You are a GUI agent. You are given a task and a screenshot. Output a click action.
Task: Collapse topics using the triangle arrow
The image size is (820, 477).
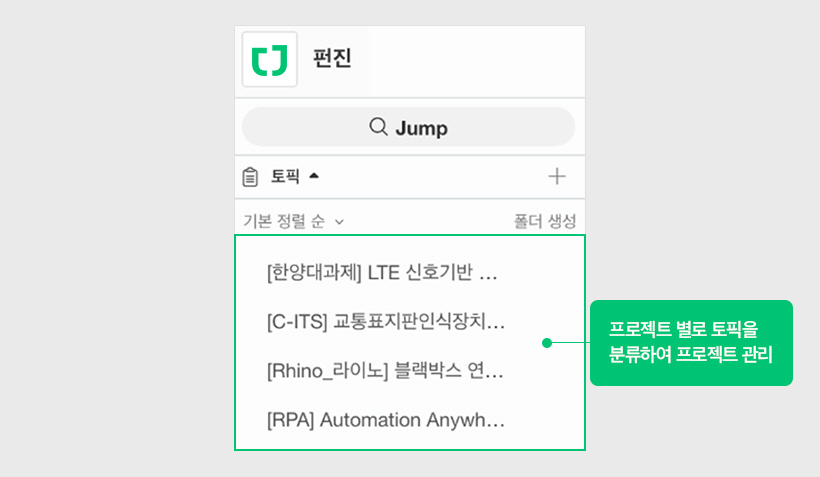tap(314, 176)
